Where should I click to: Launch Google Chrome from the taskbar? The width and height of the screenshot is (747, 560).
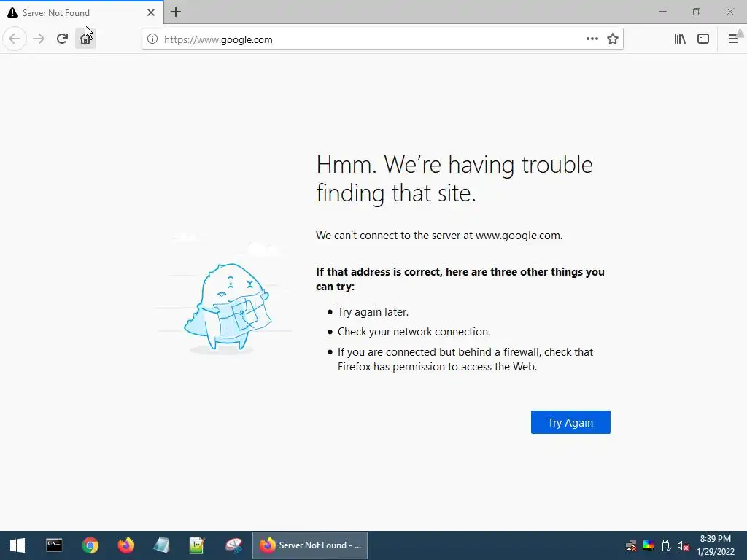(90, 545)
